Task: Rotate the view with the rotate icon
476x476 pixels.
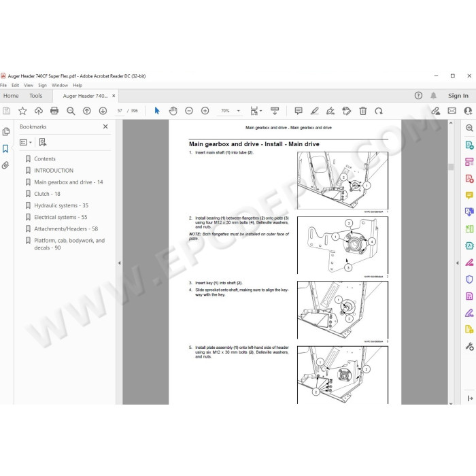Action: coord(379,111)
